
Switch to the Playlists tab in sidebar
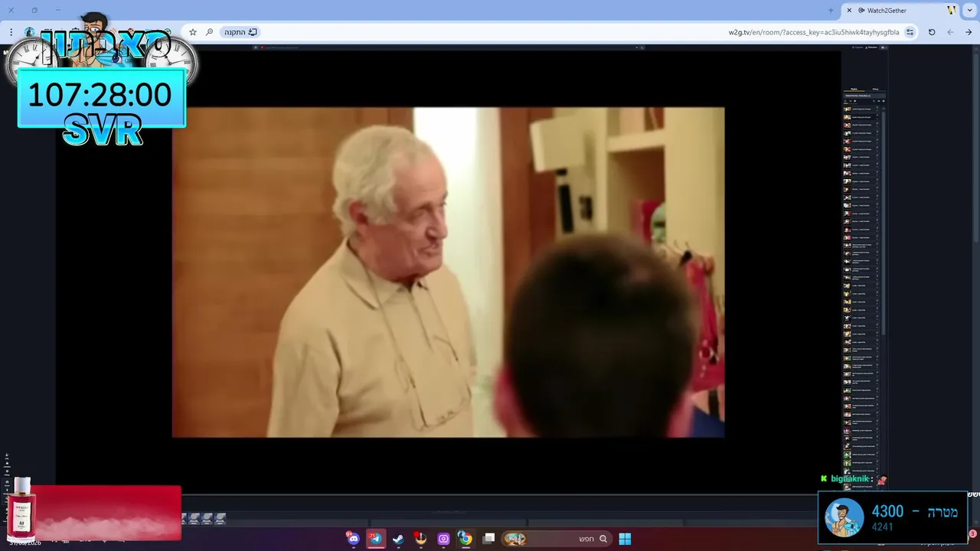tap(854, 89)
